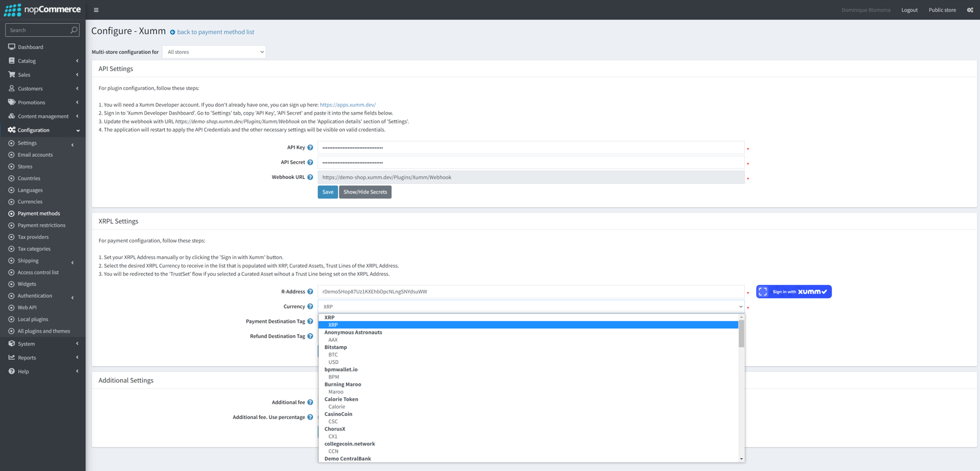Click the Content management cubes icon
Screen dimensions: 980x471
click(12, 116)
